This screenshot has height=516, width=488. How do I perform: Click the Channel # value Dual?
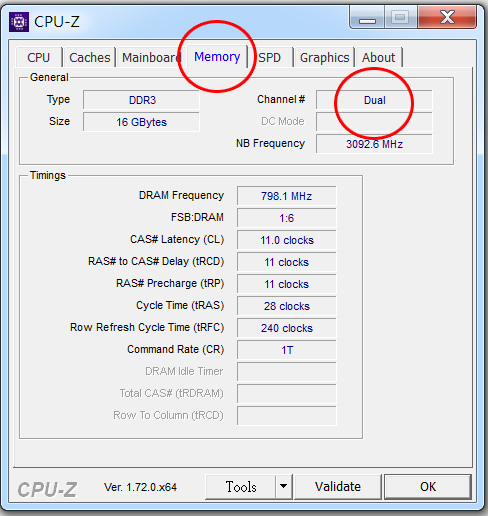(x=374, y=100)
